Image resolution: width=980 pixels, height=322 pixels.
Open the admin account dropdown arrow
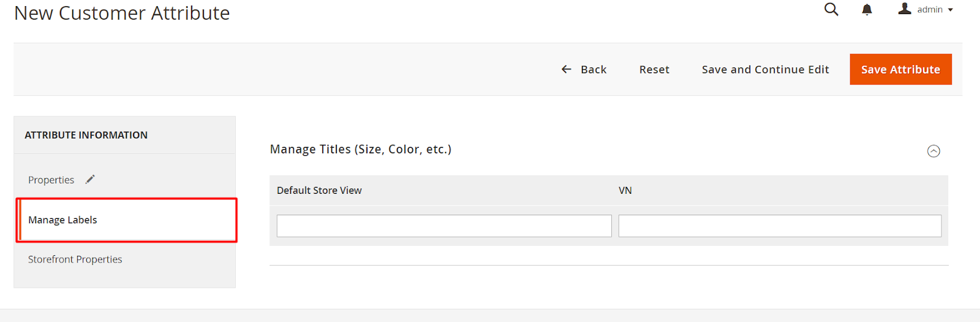[951, 10]
